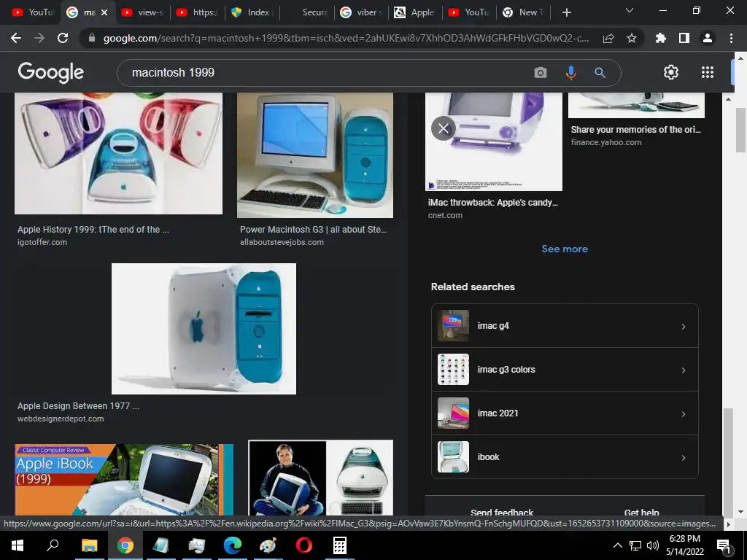The height and width of the screenshot is (560, 747).
Task: Open Microsoft Edge from taskbar
Action: 233,545
